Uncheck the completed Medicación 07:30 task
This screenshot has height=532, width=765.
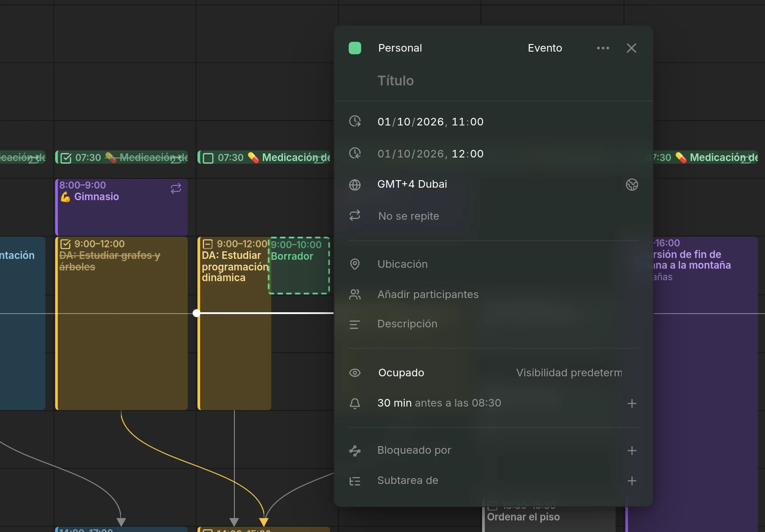point(66,158)
